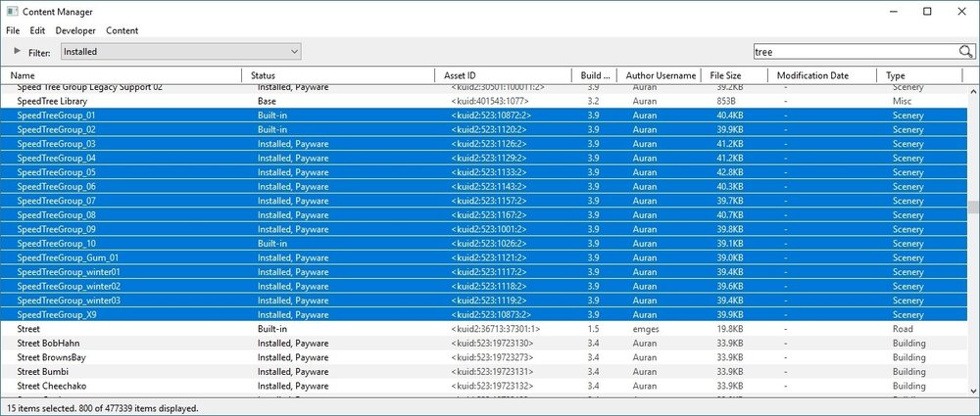Viewport: 980px width, 416px height.
Task: Sort by the Status column header
Action: [338, 75]
